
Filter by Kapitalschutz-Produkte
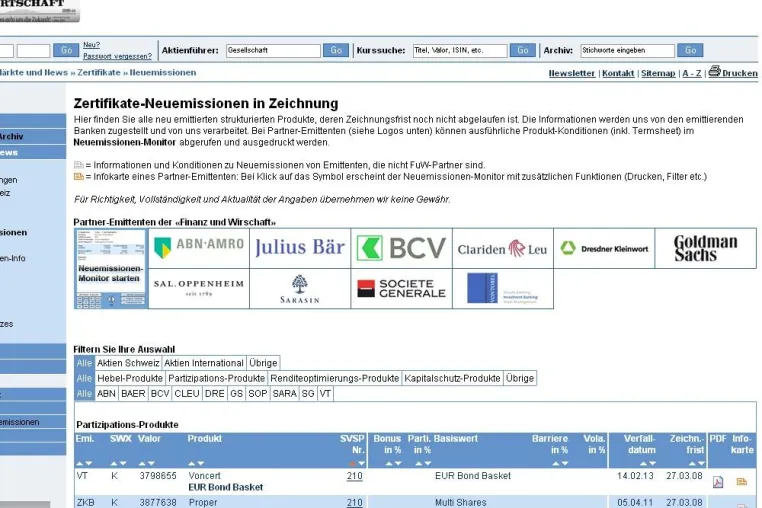(x=452, y=378)
